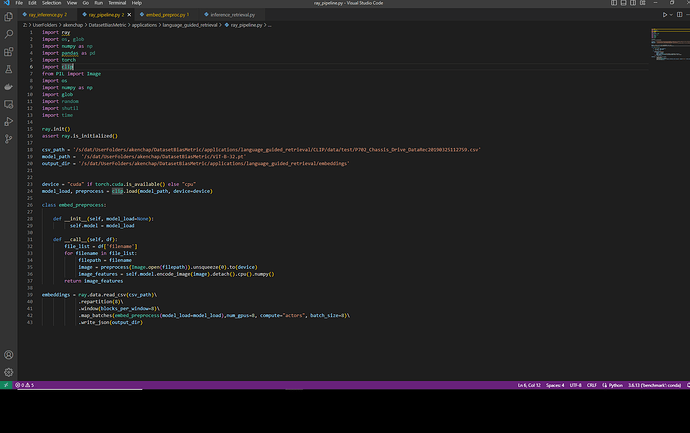This screenshot has height=433, width=690.
Task: Click the 'import clip' line
Action: tap(58, 67)
